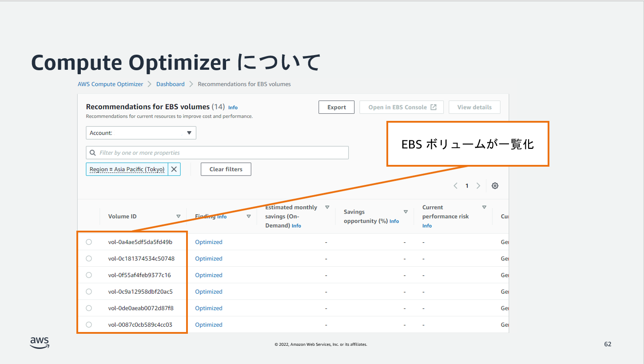The image size is (644, 364).
Task: Open the Savings opportunity sort dropdown
Action: pyautogui.click(x=405, y=212)
